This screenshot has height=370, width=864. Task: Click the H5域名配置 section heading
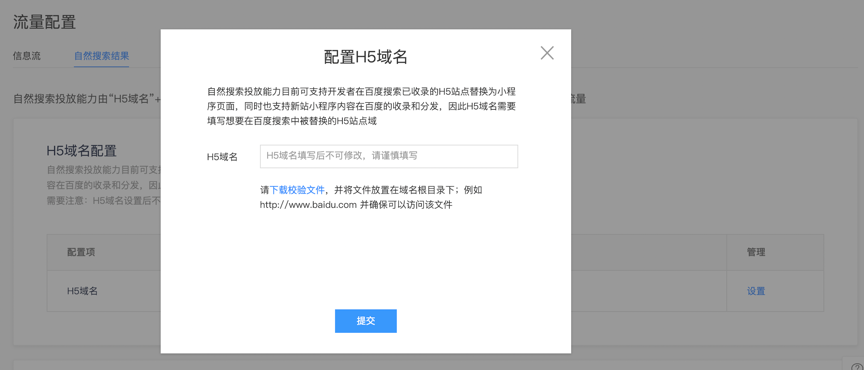coord(81,151)
